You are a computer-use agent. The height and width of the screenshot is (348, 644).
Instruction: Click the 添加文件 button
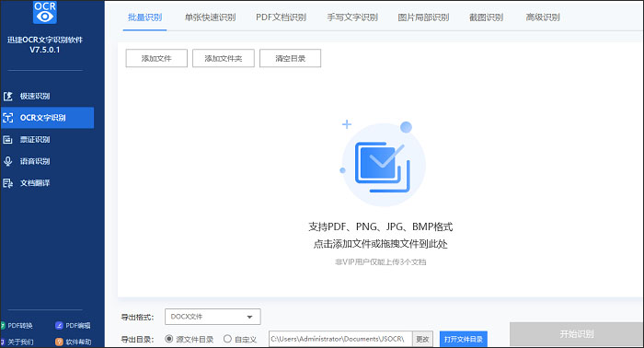pyautogui.click(x=156, y=58)
